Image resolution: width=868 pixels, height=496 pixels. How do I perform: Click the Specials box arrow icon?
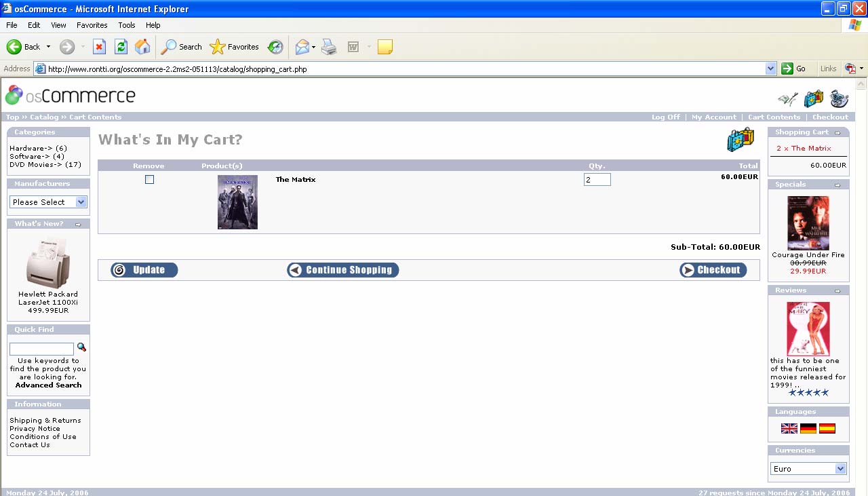coord(837,185)
